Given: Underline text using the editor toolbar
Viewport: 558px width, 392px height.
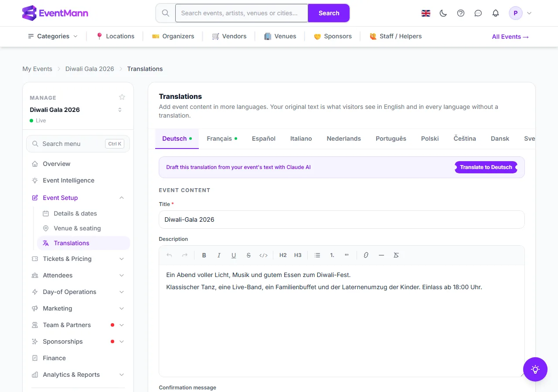Looking at the screenshot, I should tap(234, 255).
